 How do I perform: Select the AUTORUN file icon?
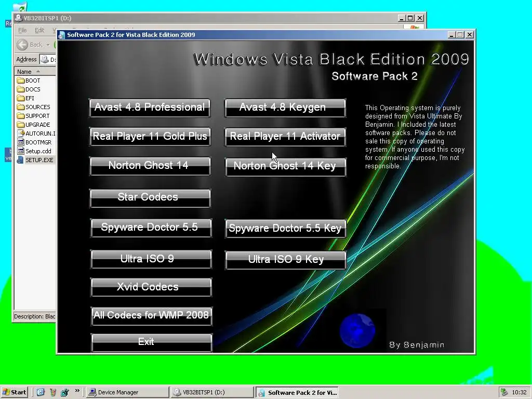[x=21, y=134]
